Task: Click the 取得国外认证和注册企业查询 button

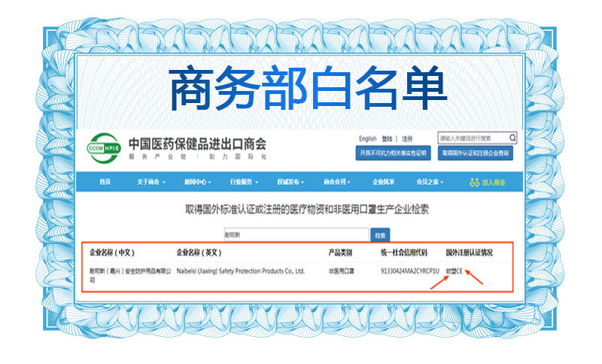Action: tap(476, 153)
